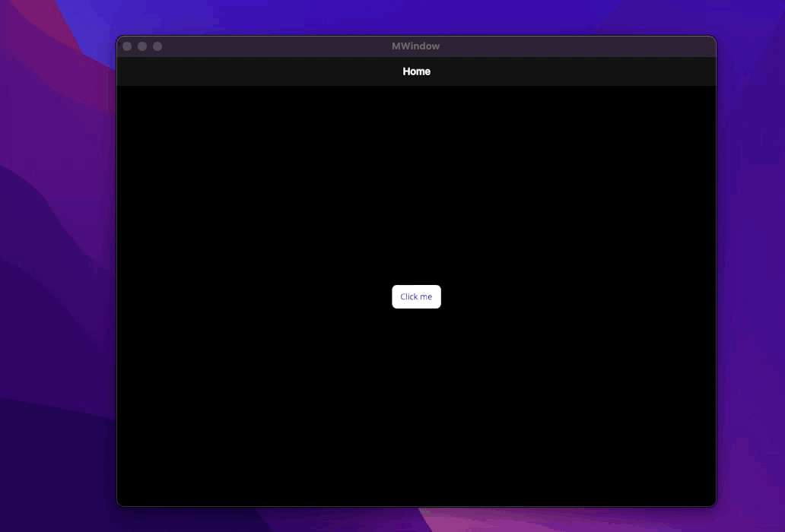Click bottom-right corner of black content area

(x=709, y=499)
